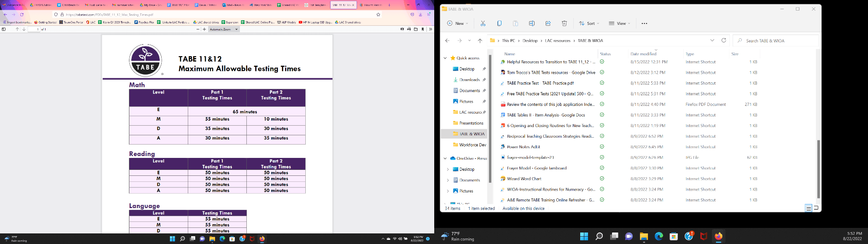868x244 pixels.
Task: Expand Documents under OneDrive
Action: (x=448, y=180)
